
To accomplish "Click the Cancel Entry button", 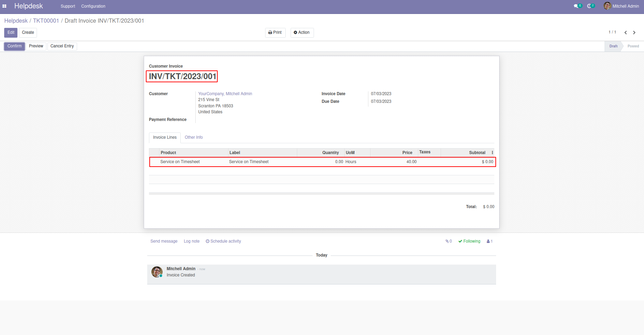I will (62, 46).
